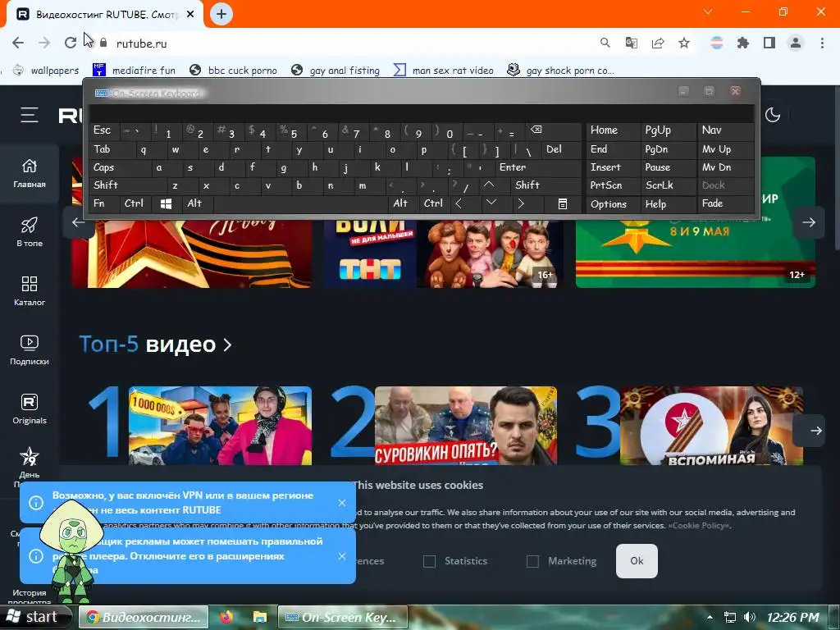Image resolution: width=840 pixels, height=630 pixels.
Task: Open the ТНТ banner with 16+ rating
Action: 444,253
